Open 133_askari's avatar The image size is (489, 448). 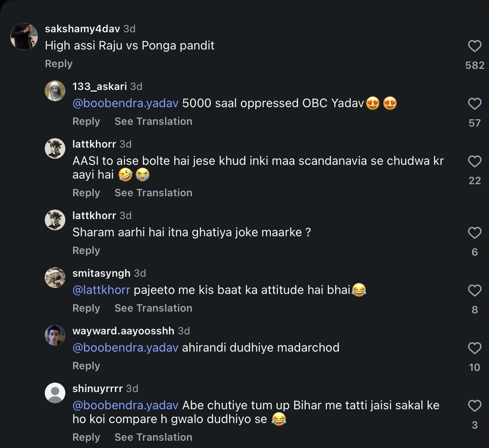pyautogui.click(x=55, y=91)
